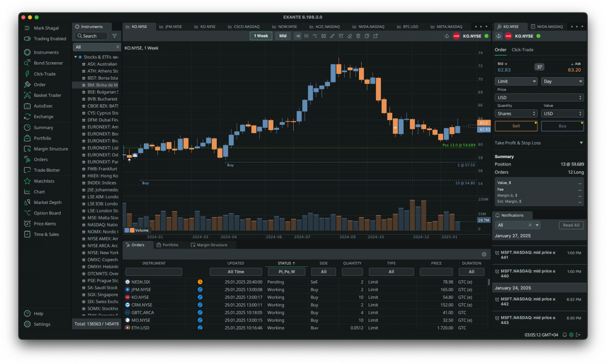Collapse the sidebar via menu icon

point(27,28)
